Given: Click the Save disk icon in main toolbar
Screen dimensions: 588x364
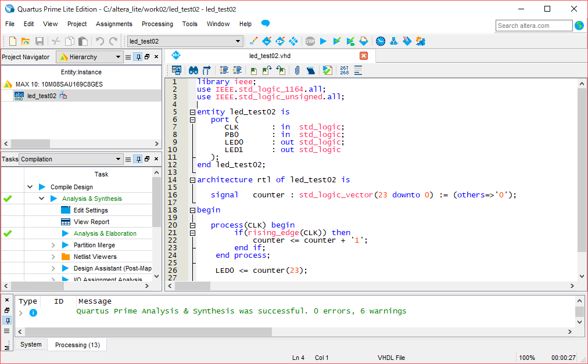Looking at the screenshot, I should (40, 41).
